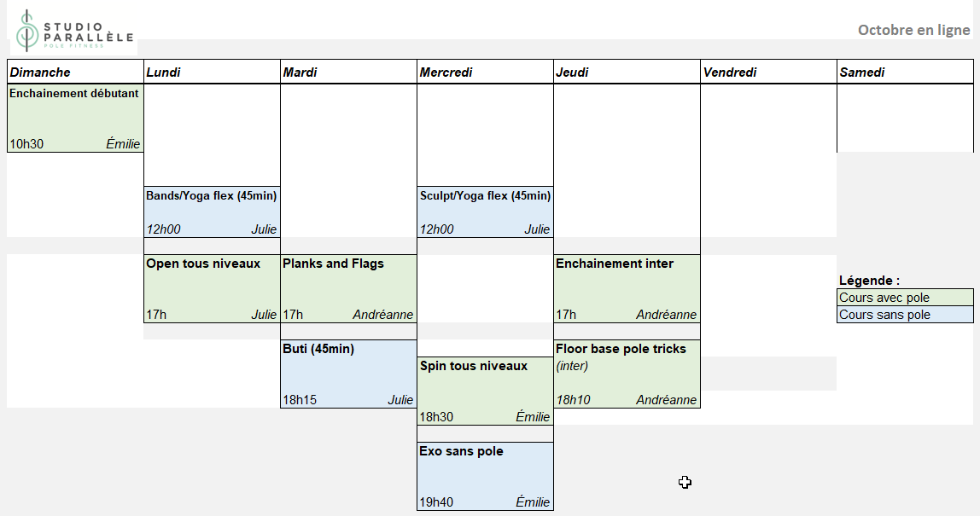
Task: Select the Lundi column header
Action: 212,72
